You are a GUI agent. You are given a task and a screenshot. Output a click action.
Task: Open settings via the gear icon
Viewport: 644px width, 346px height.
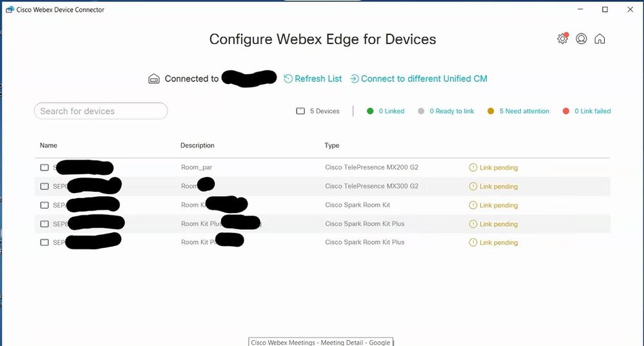tap(562, 38)
